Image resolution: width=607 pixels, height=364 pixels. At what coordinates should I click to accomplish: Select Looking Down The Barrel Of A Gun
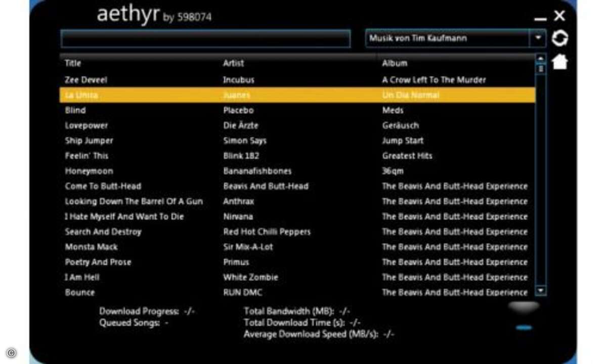tap(134, 201)
